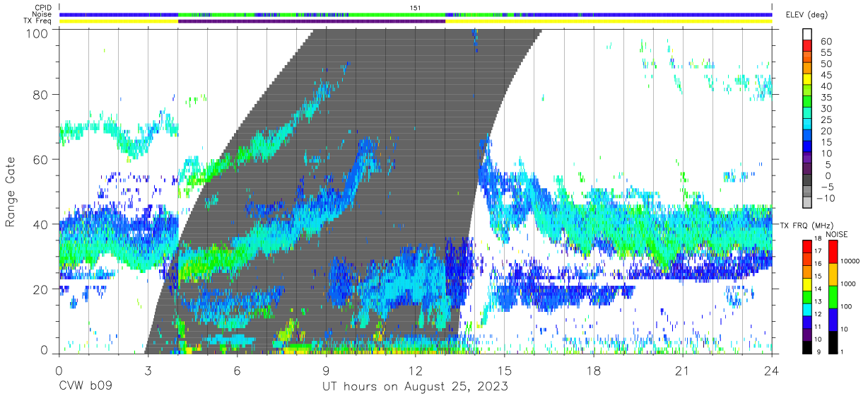
Task: Click the x-axis tick label '21'
Action: (683, 370)
